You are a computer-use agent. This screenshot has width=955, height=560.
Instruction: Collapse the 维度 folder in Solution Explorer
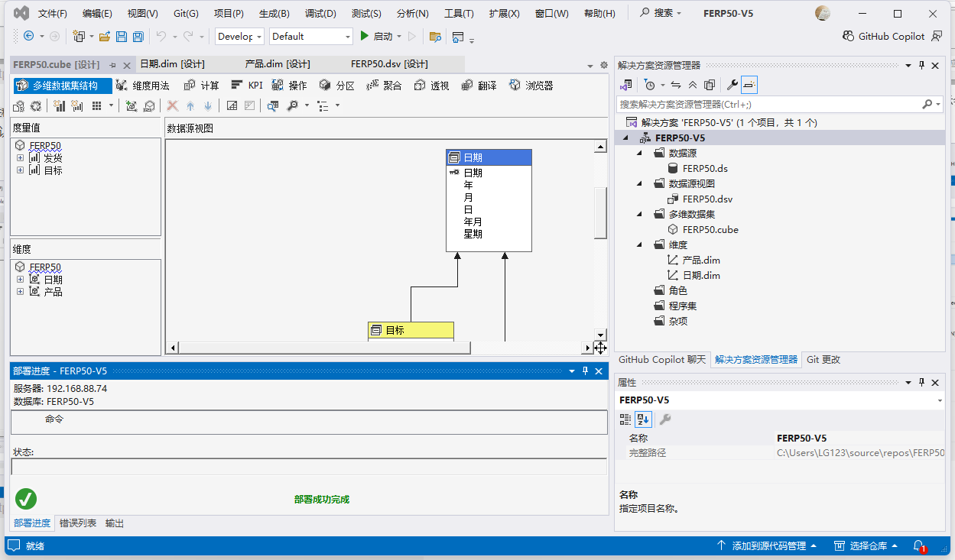641,244
